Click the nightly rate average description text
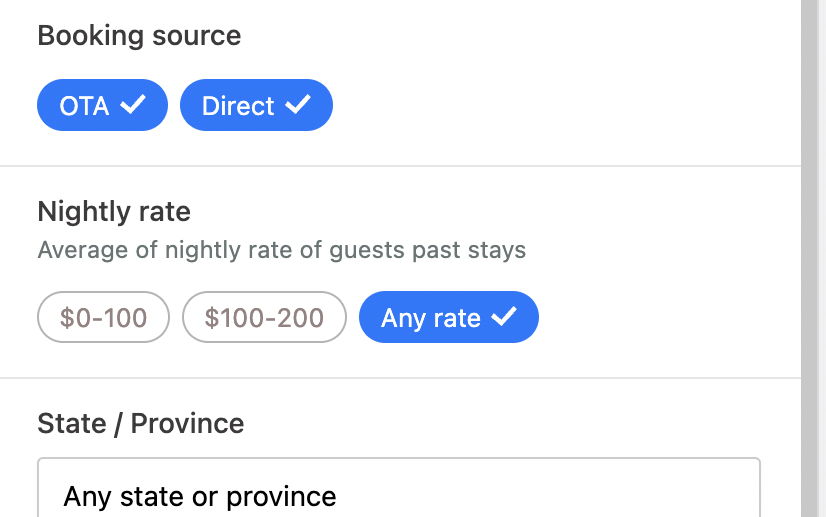Image resolution: width=826 pixels, height=517 pixels. click(281, 249)
